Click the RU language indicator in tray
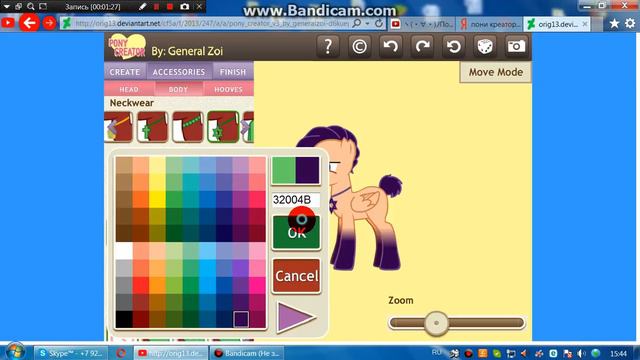The width and height of the screenshot is (640, 360). click(x=436, y=352)
